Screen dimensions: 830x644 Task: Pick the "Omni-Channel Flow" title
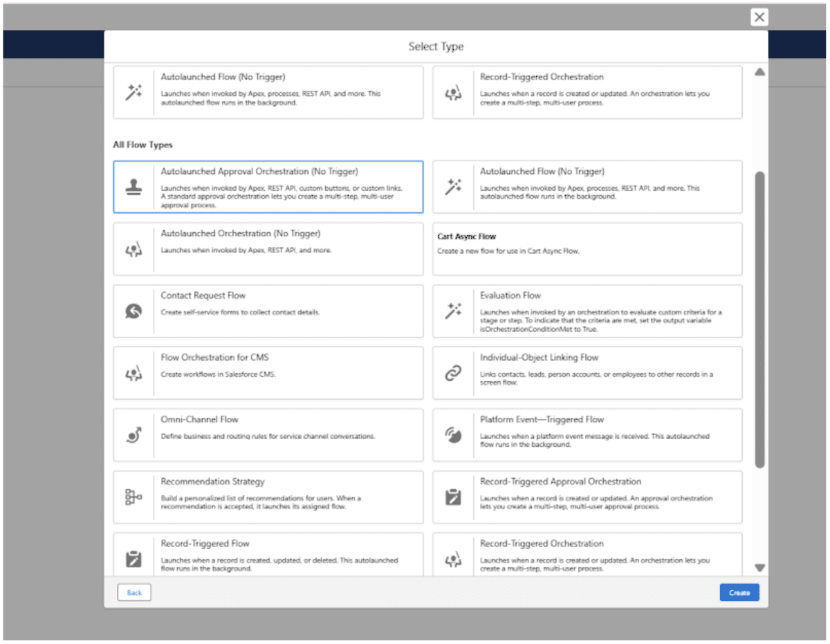pos(201,419)
